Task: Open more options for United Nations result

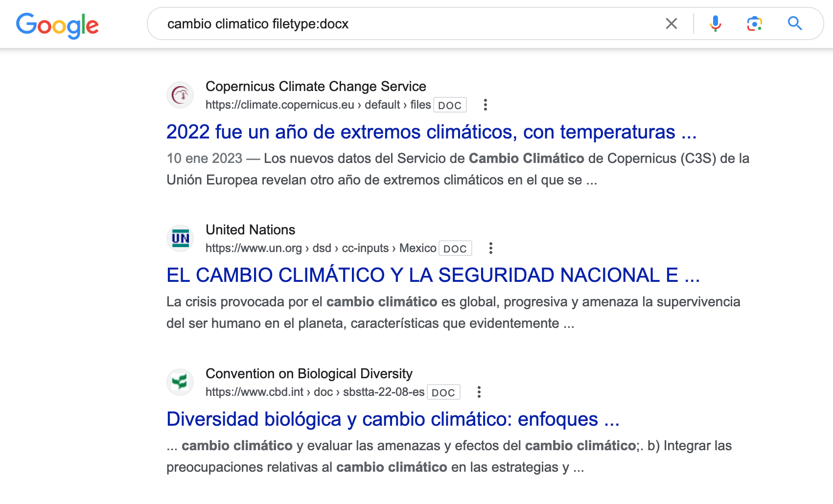Action: (490, 248)
